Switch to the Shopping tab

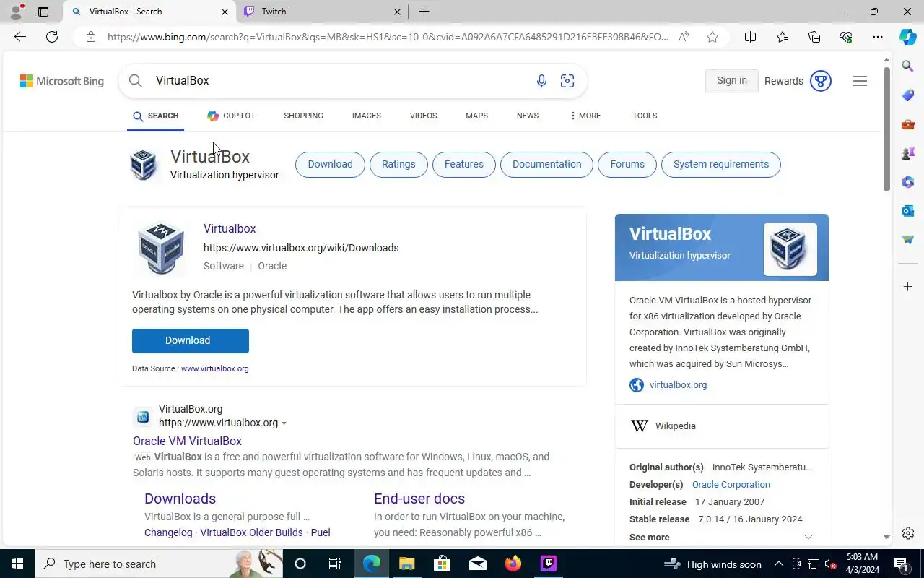[x=303, y=116]
